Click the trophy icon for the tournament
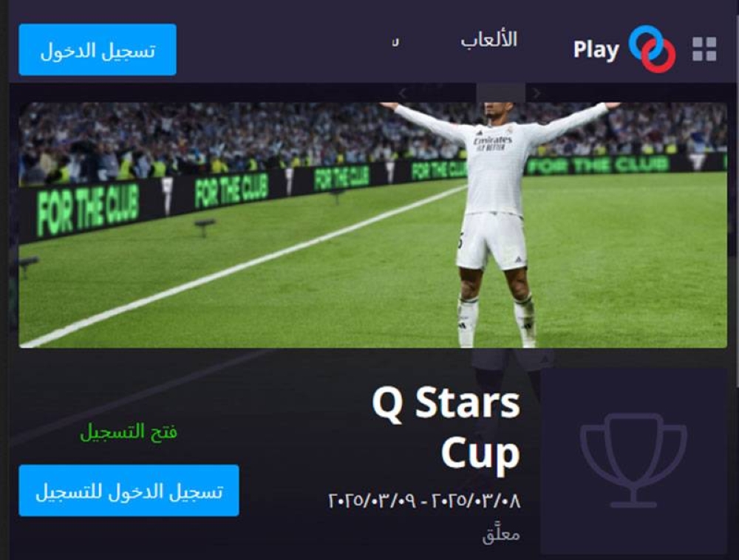This screenshot has width=739, height=560. pos(633,460)
